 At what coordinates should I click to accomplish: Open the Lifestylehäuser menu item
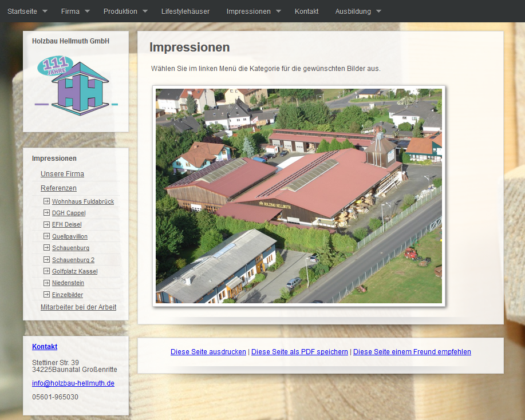[185, 11]
